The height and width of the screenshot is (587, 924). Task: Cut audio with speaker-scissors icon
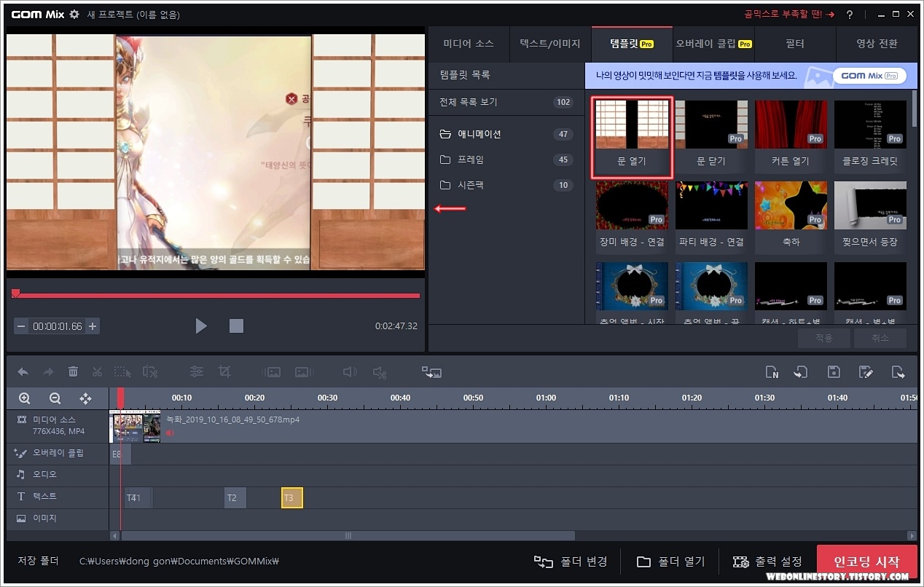tap(380, 372)
